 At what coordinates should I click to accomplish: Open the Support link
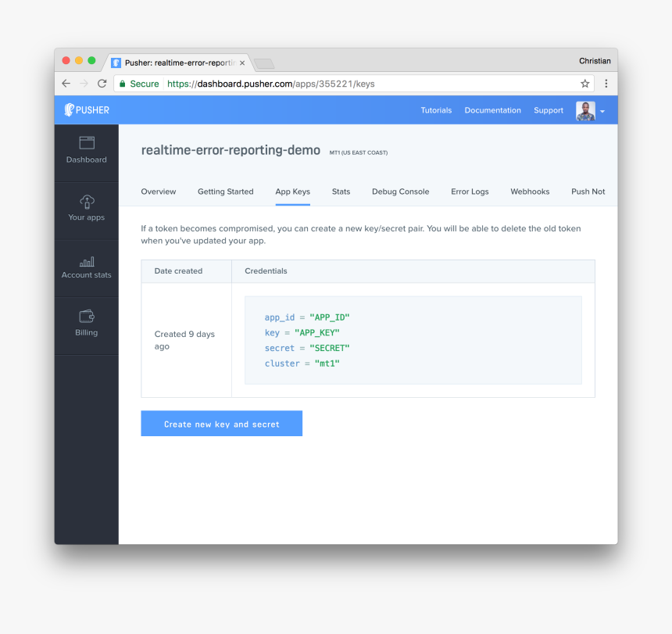pyautogui.click(x=548, y=110)
